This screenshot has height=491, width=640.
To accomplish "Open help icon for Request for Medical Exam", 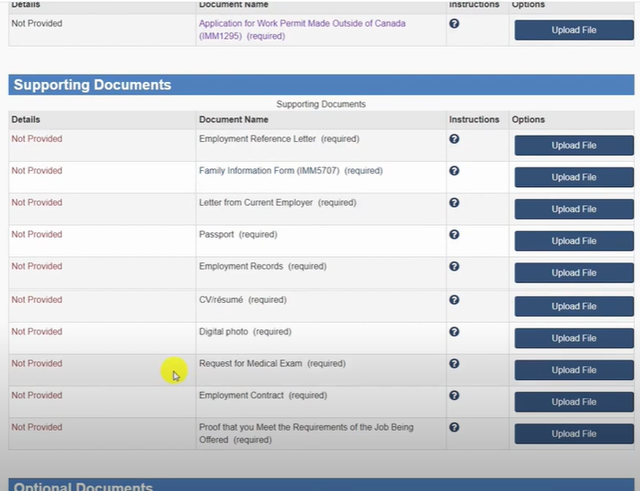I will 454,363.
